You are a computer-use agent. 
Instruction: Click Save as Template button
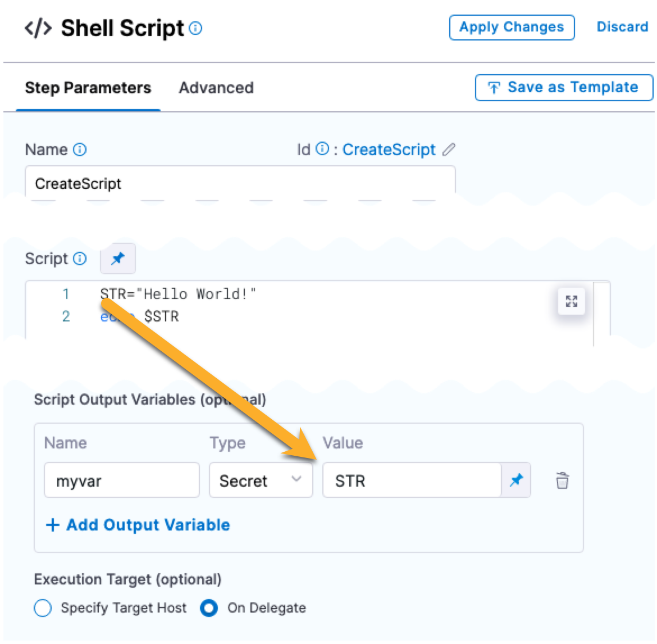coord(564,88)
